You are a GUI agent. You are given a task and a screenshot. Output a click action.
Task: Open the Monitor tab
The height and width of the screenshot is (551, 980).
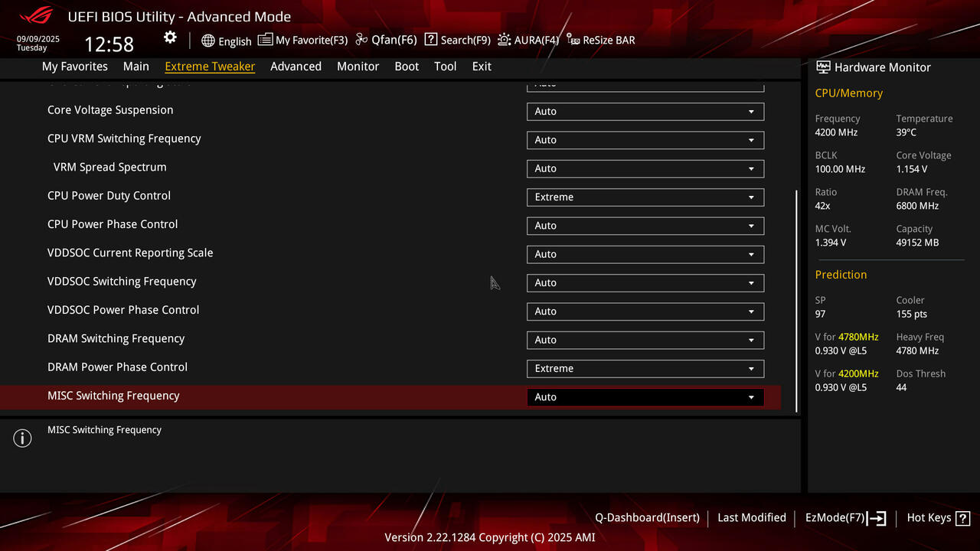358,67
